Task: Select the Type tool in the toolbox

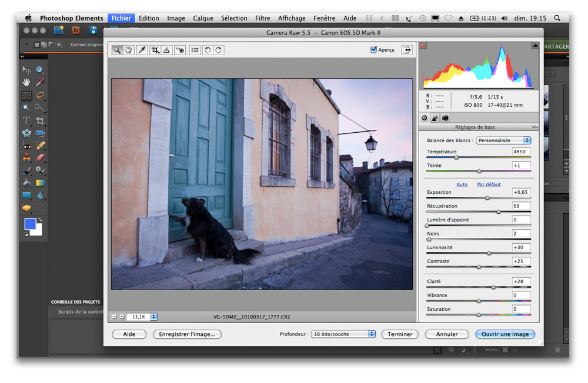Action: coord(26,120)
